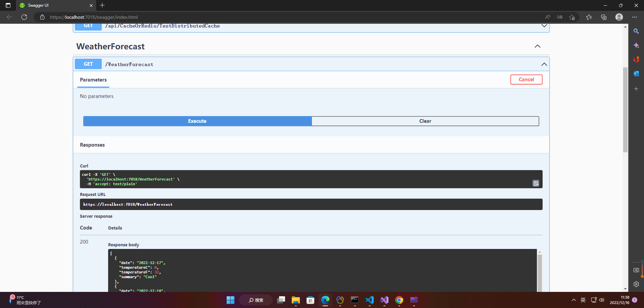
Task: Open tab actions menu
Action: 8,5
